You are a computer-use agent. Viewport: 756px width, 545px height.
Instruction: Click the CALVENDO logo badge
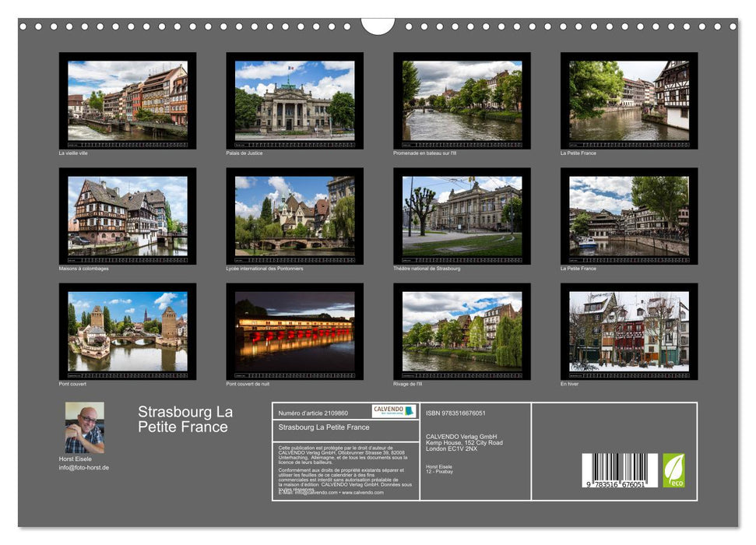(393, 411)
